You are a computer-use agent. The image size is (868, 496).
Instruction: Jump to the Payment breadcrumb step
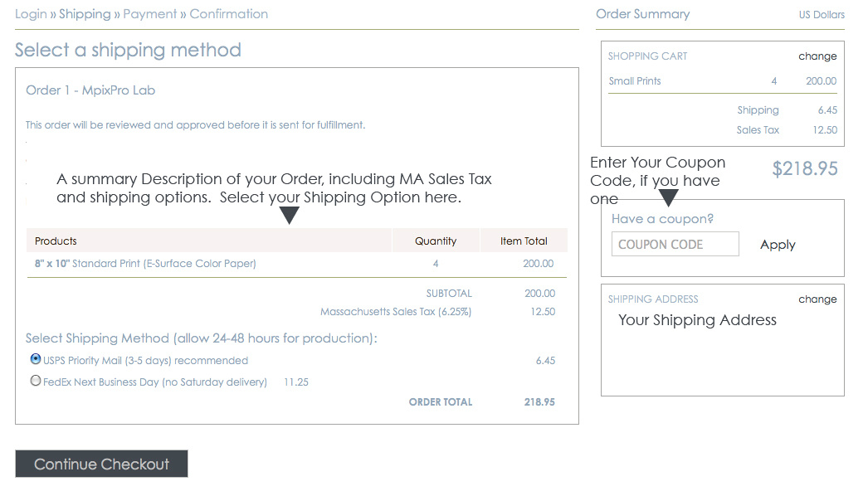coord(150,14)
